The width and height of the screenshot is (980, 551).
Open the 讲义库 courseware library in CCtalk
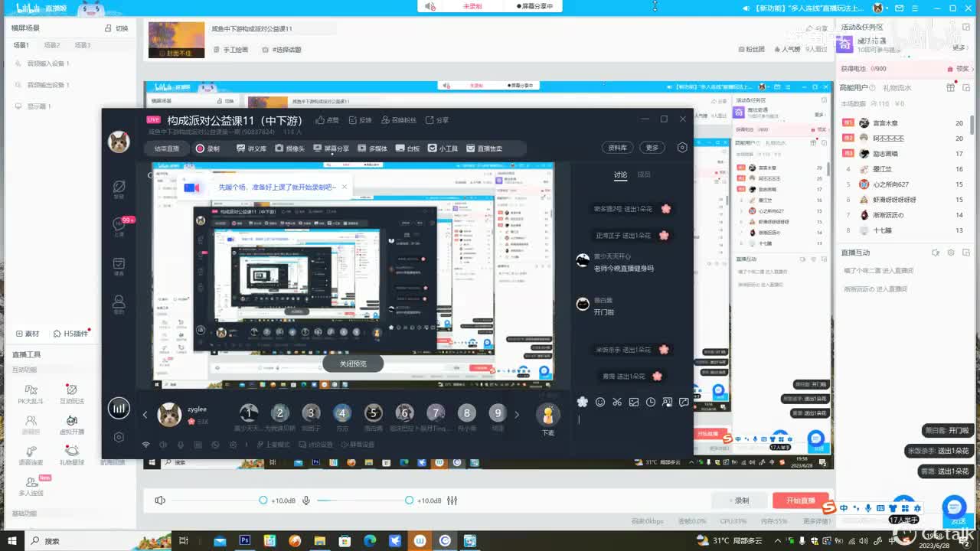(x=251, y=148)
